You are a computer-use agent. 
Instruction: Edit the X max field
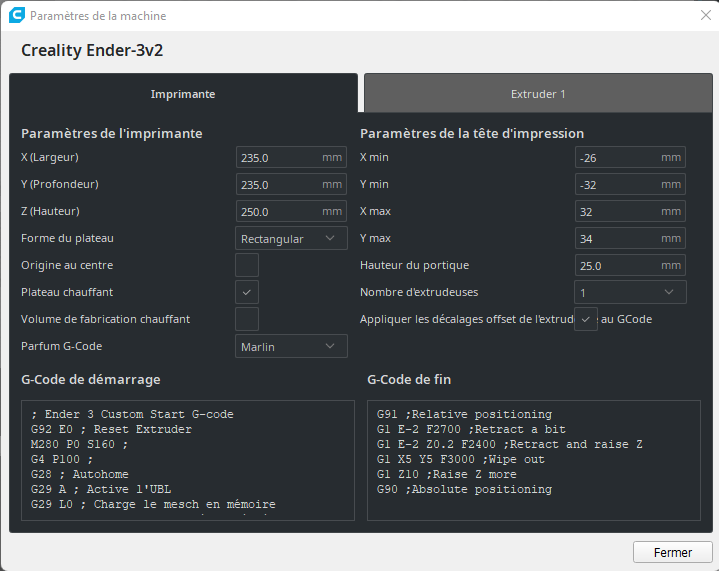coord(630,211)
